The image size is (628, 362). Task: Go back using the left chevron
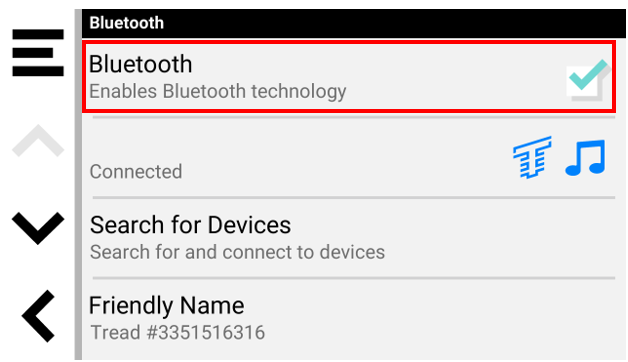point(38,316)
